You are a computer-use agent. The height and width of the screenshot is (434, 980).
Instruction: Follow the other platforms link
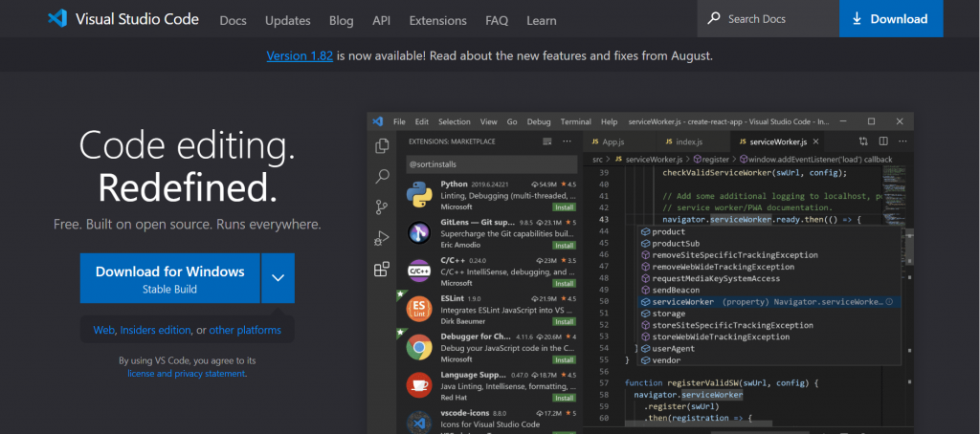[245, 330]
